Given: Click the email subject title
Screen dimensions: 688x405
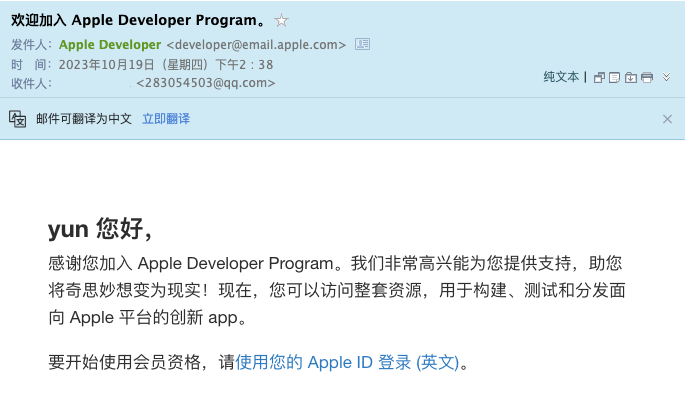Looking at the screenshot, I should coord(138,20).
